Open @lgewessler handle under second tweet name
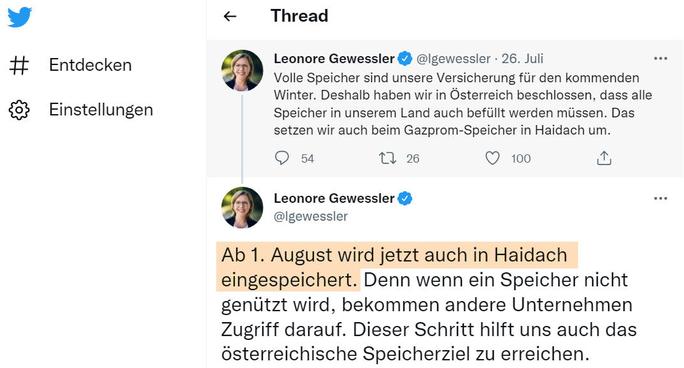This screenshot has height=368, width=684. (311, 216)
